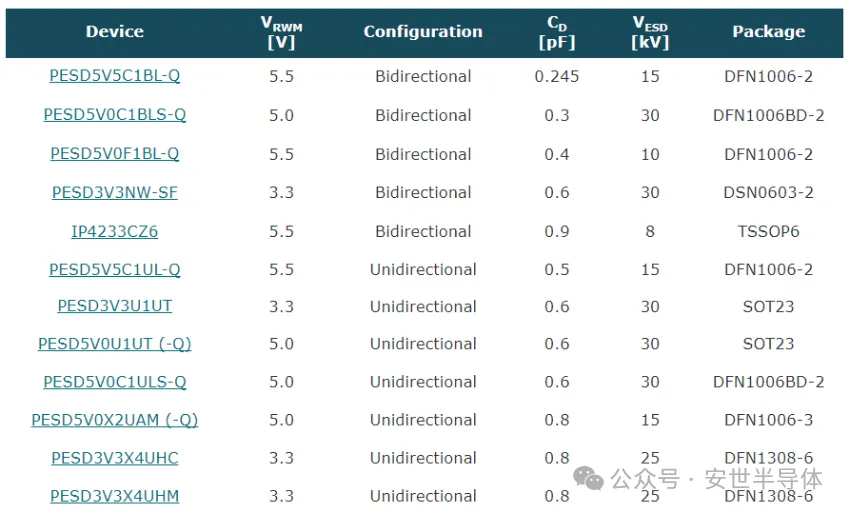Click the VRWM [V] column header
850x513 pixels.
pyautogui.click(x=281, y=32)
